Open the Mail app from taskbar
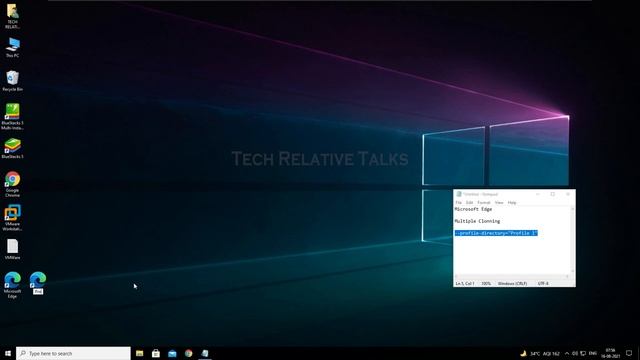640x360 pixels. point(172,353)
